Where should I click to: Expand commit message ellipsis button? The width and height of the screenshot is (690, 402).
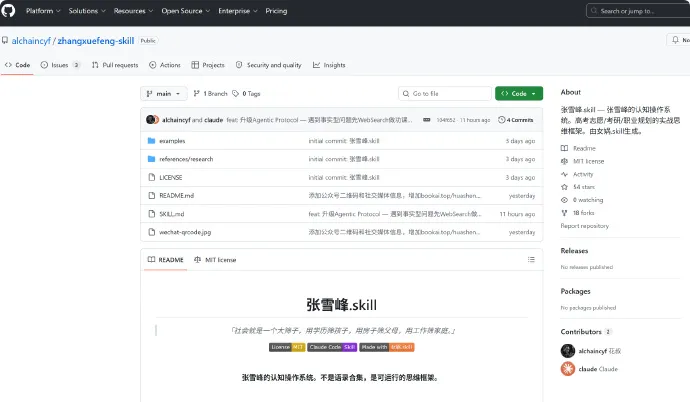pyautogui.click(x=426, y=120)
